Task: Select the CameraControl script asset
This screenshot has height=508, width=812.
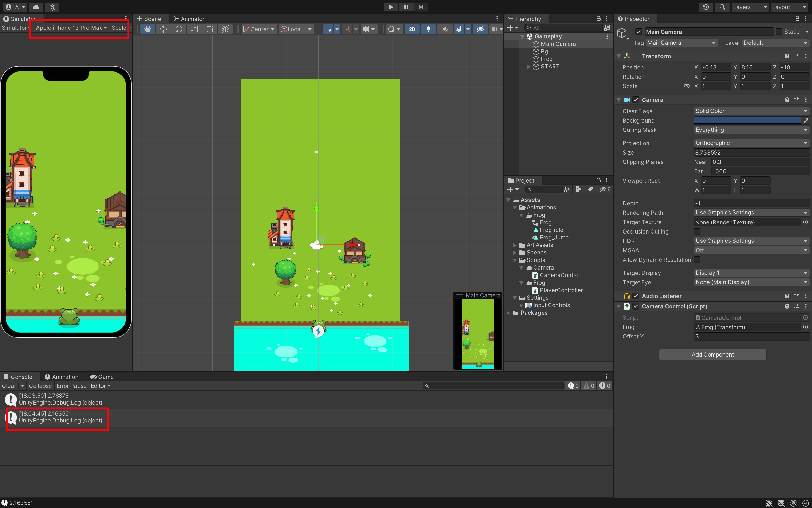Action: [x=560, y=275]
